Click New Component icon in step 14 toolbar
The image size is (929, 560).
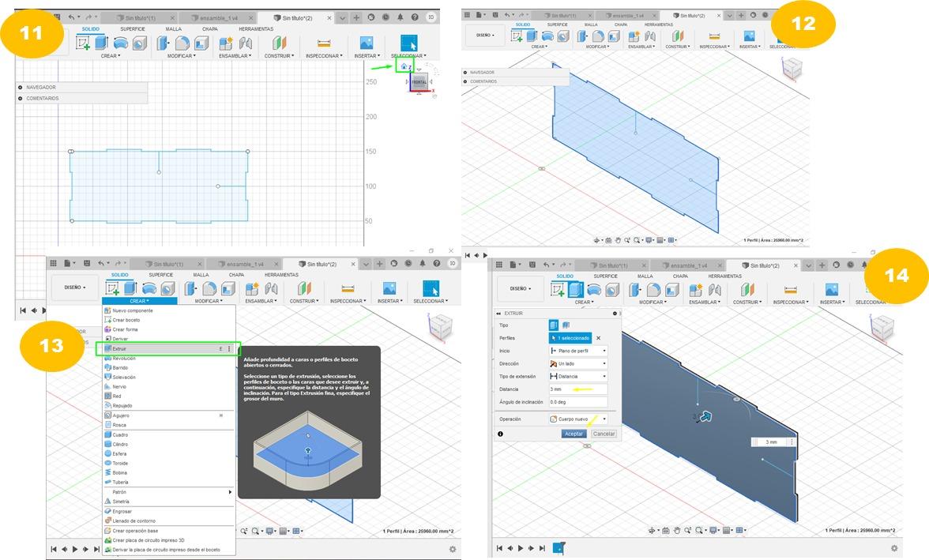(x=695, y=290)
